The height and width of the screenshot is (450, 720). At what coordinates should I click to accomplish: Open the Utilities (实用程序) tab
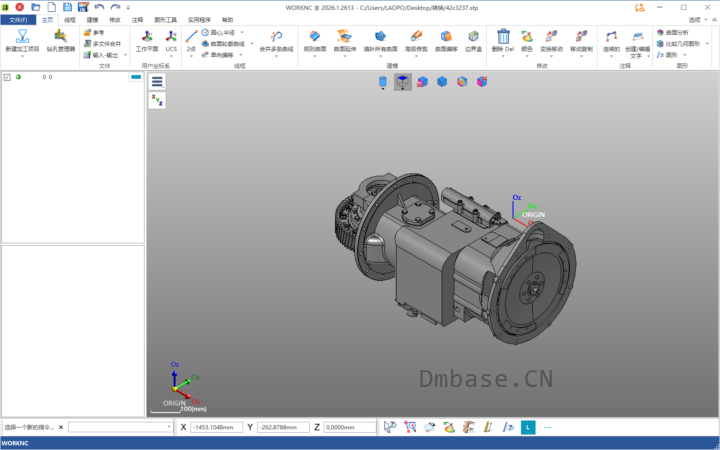coord(199,20)
